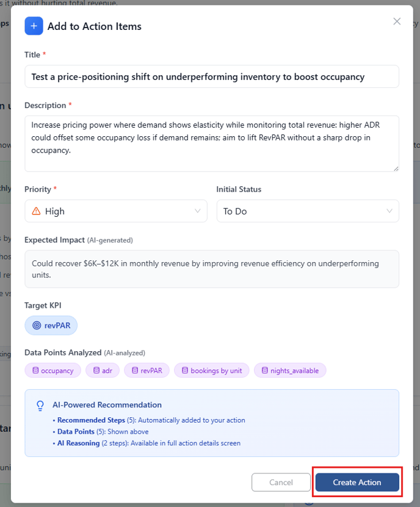Click the purple revPAR data point tag
The height and width of the screenshot is (507, 420).
(147, 370)
